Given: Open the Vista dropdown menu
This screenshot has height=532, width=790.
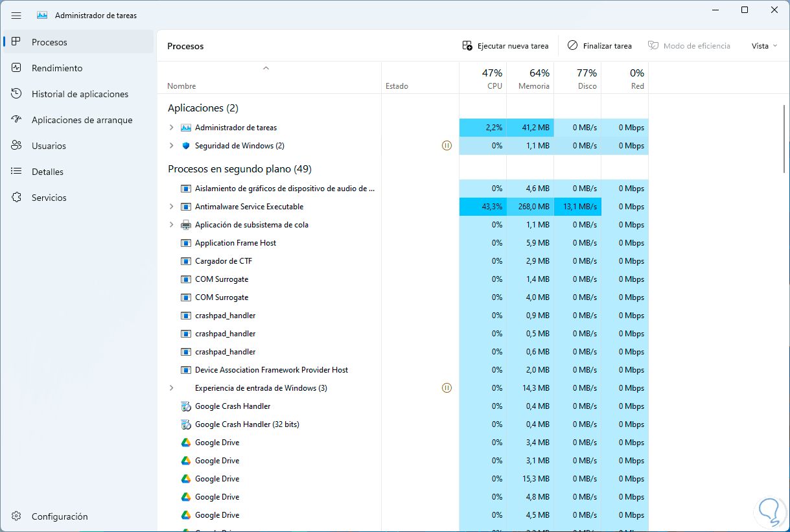Looking at the screenshot, I should (x=764, y=46).
